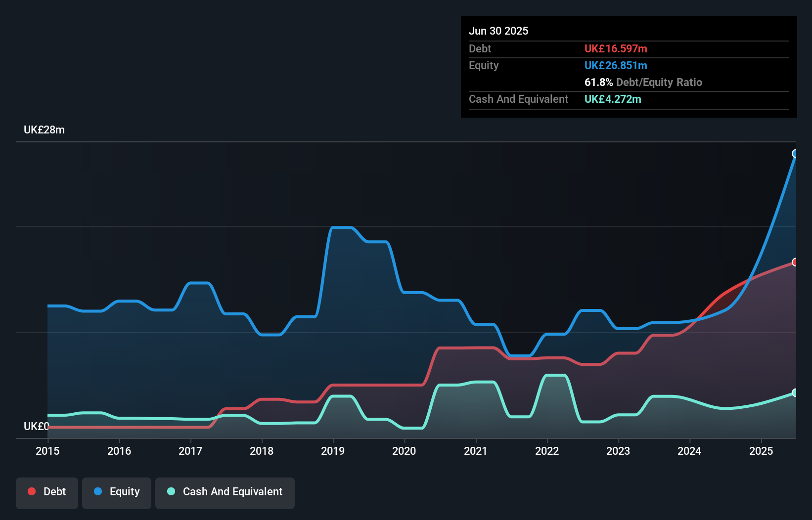Select the 2019 year label on the axis
The width and height of the screenshot is (812, 520).
[x=333, y=451]
